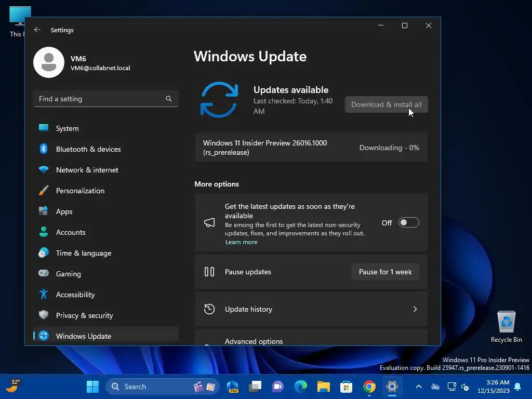The height and width of the screenshot is (399, 532).
Task: Click the megaphone icon for latest updates
Action: pyautogui.click(x=209, y=222)
